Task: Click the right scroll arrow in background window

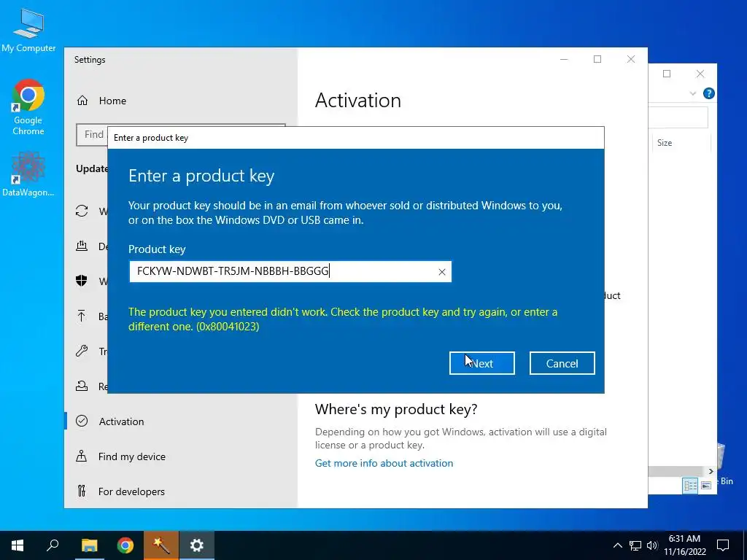Action: 711,472
